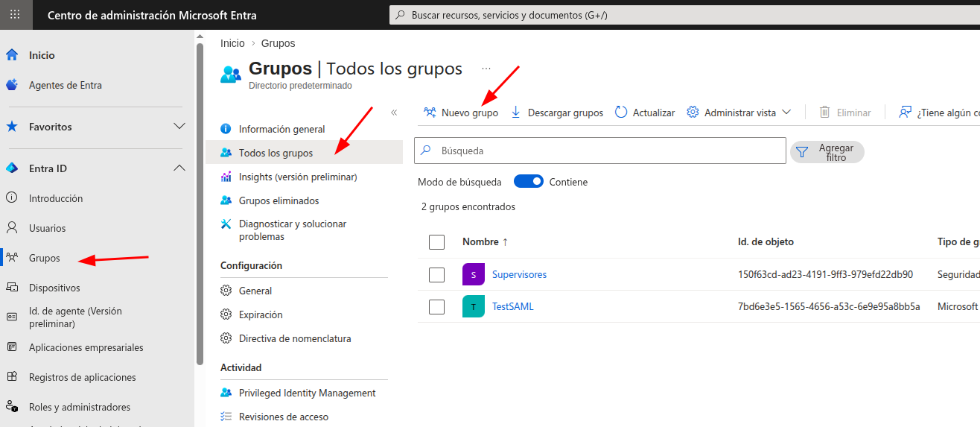Click the Agentes de Entra icon
The image size is (980, 427).
coord(12,85)
